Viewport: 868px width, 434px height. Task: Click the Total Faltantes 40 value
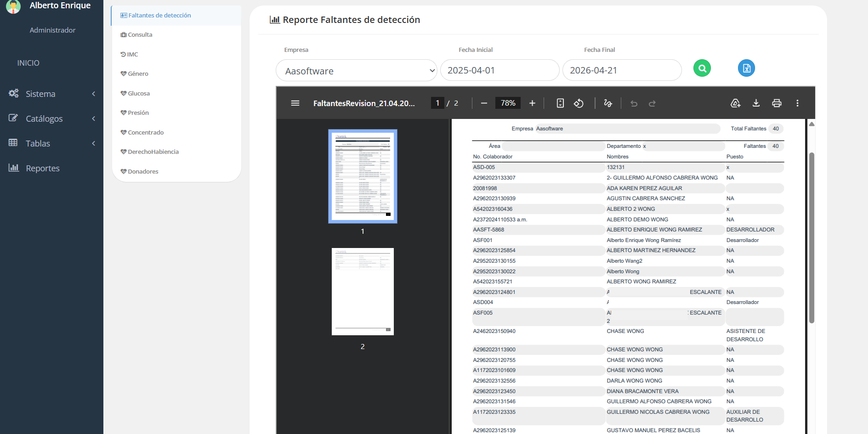(776, 129)
